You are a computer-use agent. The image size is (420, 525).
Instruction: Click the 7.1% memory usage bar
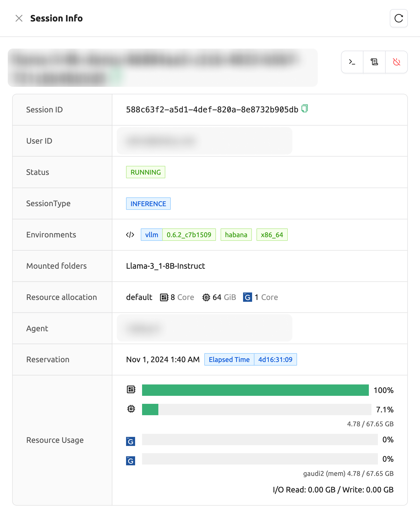click(x=256, y=410)
